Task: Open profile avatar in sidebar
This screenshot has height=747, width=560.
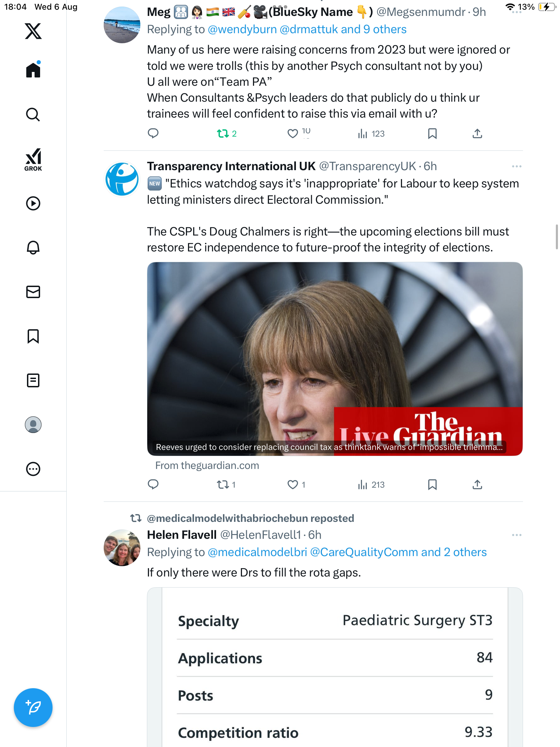Action: click(x=33, y=425)
